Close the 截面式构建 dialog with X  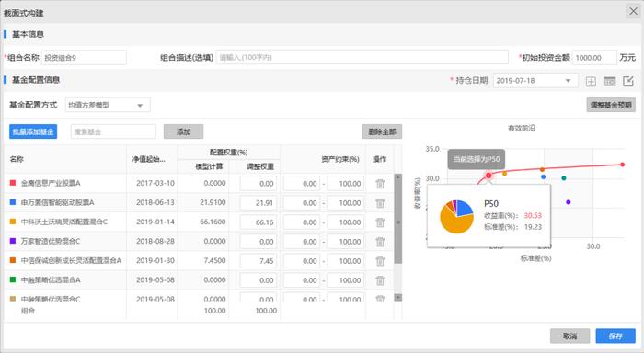633,12
